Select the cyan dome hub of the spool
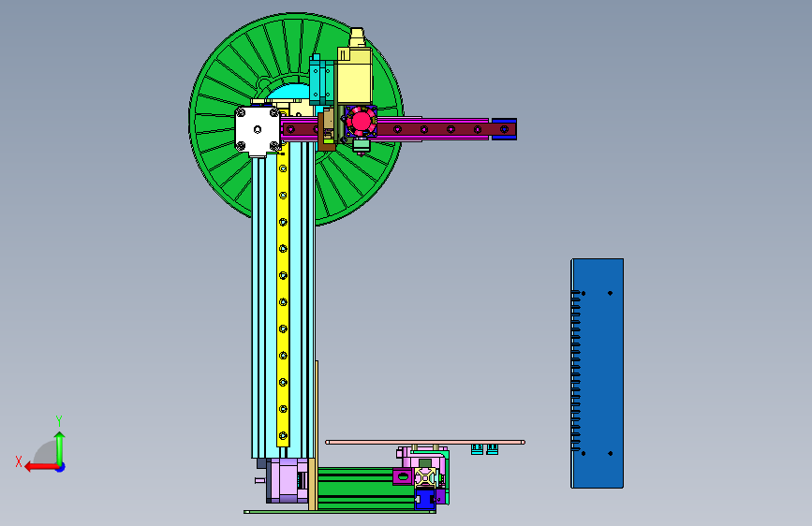Screen dimensions: 812x526 pyautogui.click(x=289, y=92)
